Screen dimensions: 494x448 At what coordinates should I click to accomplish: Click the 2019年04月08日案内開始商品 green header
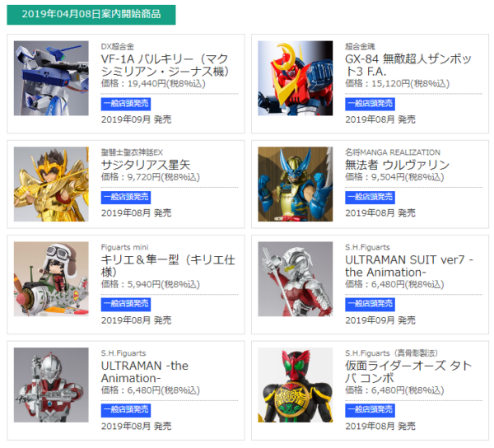point(91,15)
